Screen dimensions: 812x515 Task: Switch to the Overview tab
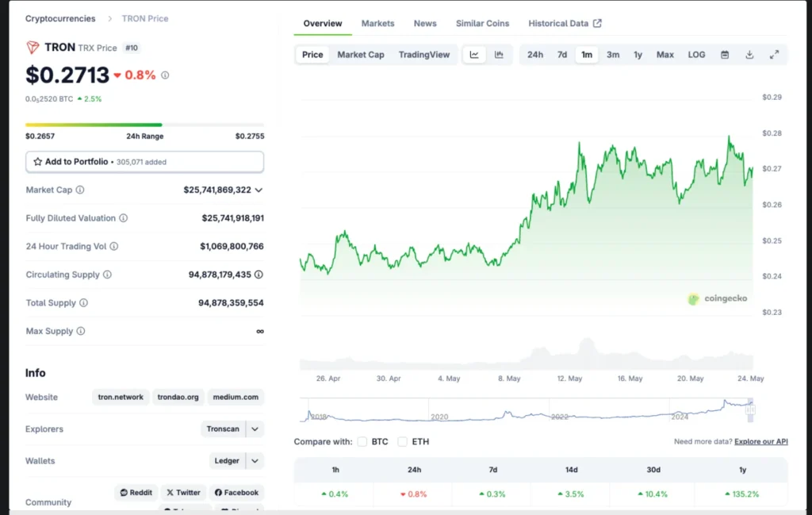pos(323,23)
